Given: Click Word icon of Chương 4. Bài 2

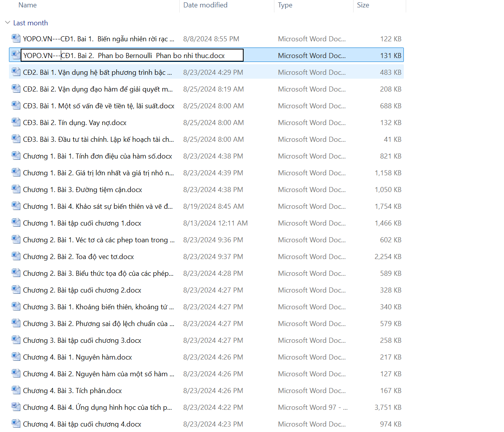Looking at the screenshot, I should tap(16, 373).
